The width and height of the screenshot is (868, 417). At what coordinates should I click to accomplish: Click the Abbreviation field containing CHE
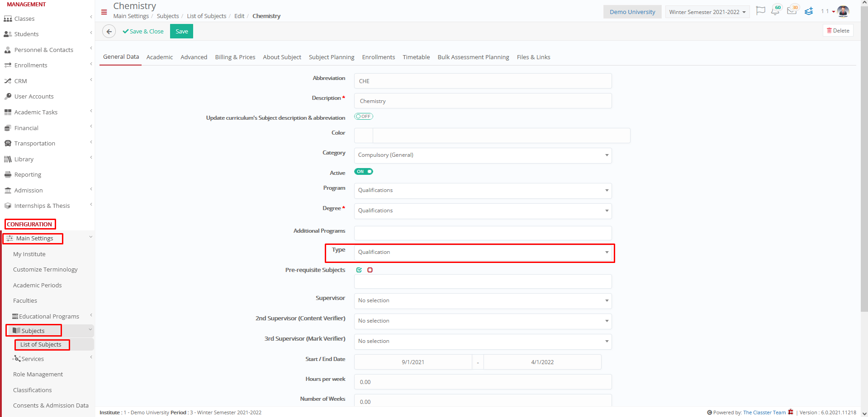click(483, 81)
